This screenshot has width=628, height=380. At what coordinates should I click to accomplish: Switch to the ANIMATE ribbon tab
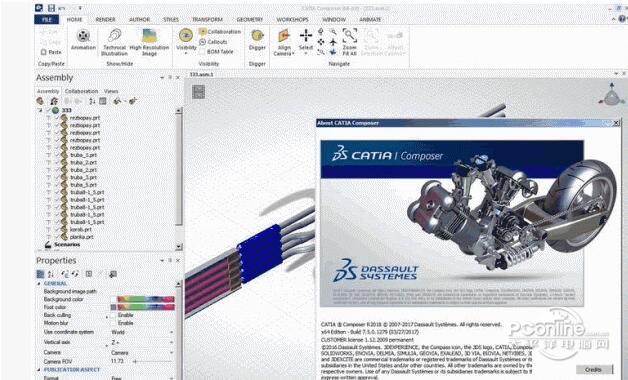point(370,19)
